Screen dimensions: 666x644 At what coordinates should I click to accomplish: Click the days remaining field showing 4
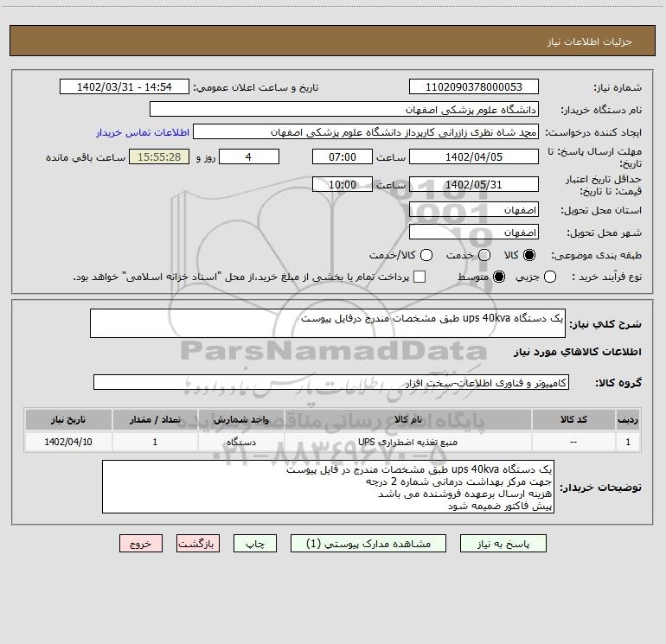pyautogui.click(x=249, y=157)
